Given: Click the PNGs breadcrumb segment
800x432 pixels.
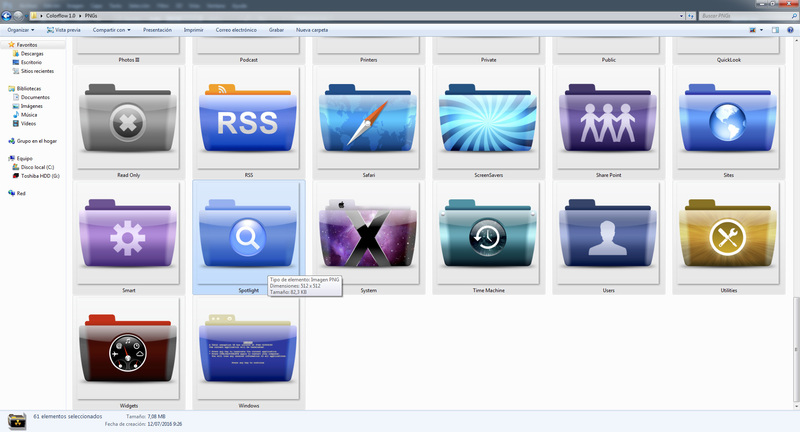Looking at the screenshot, I should 91,16.
